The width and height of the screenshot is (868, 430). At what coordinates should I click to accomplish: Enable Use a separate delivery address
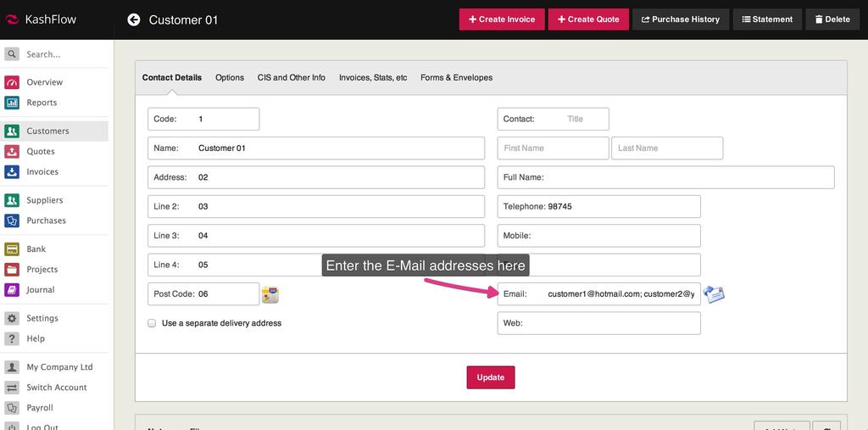coord(152,323)
